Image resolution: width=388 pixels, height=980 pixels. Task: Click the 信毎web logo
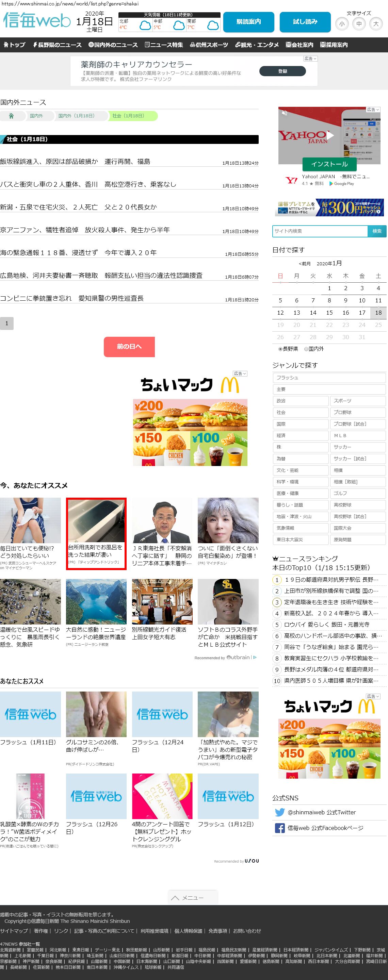[36, 20]
